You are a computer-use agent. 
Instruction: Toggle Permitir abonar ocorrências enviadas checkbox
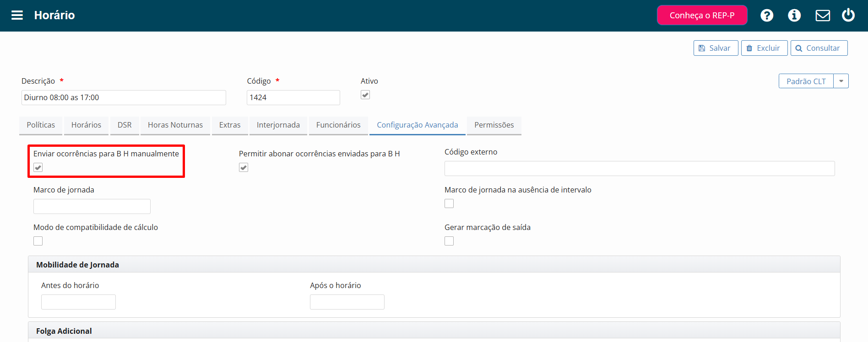[244, 167]
